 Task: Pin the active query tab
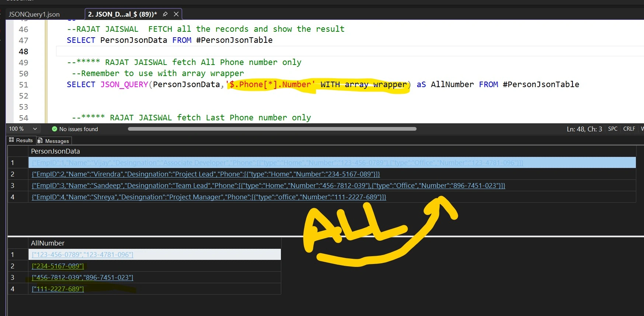165,14
